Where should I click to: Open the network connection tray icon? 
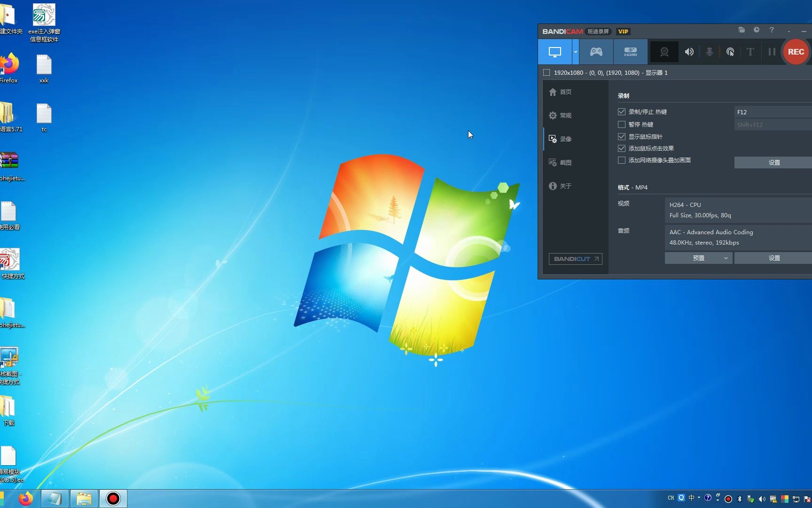click(x=796, y=499)
